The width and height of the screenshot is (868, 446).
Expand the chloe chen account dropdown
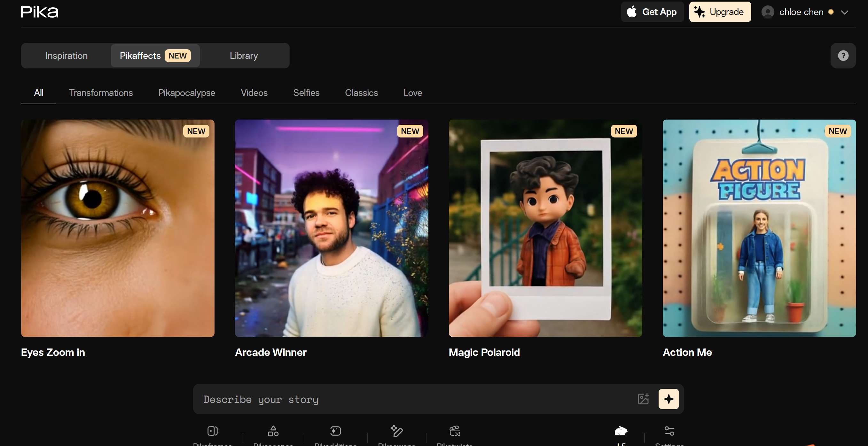click(x=844, y=12)
